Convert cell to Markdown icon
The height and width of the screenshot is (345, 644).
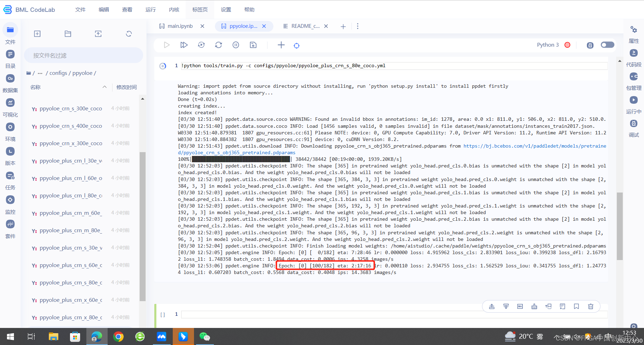[x=520, y=306]
